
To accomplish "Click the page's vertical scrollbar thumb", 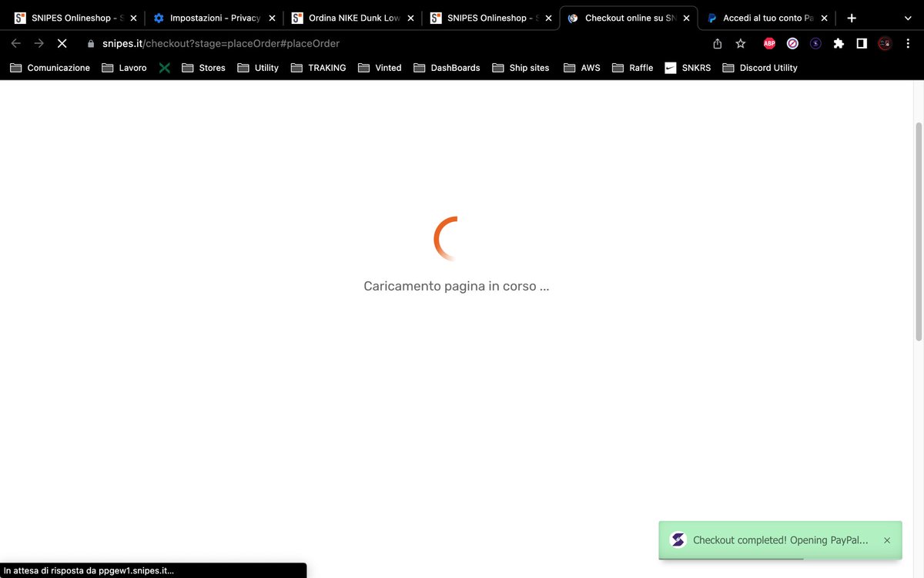I will (x=919, y=231).
